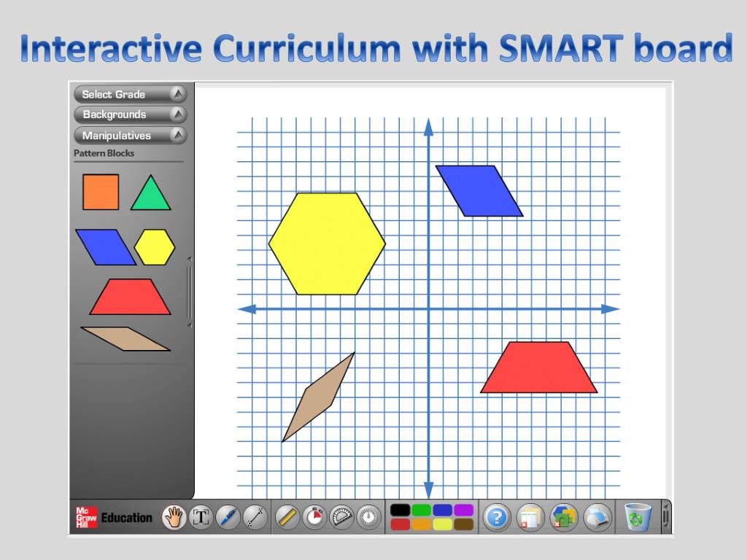Choose the green color swatch
This screenshot has height=560, width=747.
[x=421, y=510]
